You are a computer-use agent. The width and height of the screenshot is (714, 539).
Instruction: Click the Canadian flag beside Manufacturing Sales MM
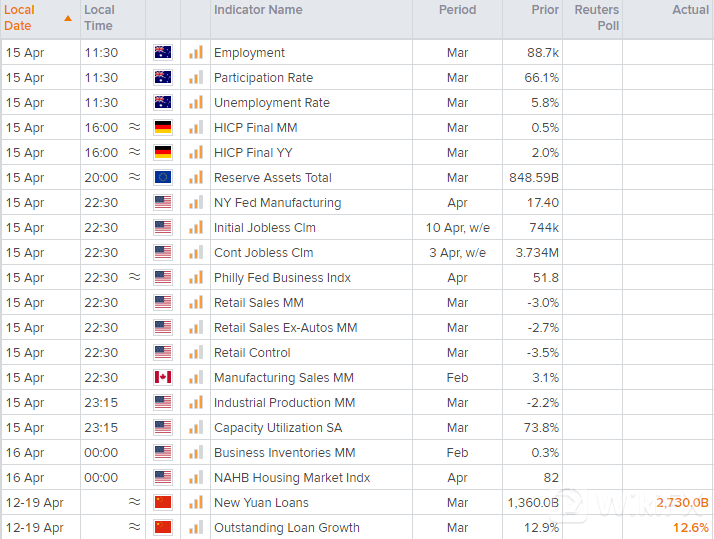pyautogui.click(x=162, y=378)
